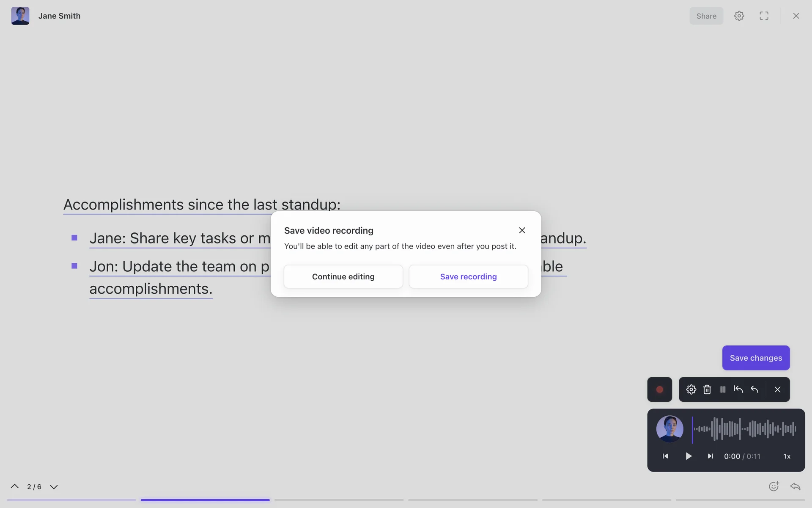Play the recorded video
Image resolution: width=812 pixels, height=508 pixels.
[689, 456]
